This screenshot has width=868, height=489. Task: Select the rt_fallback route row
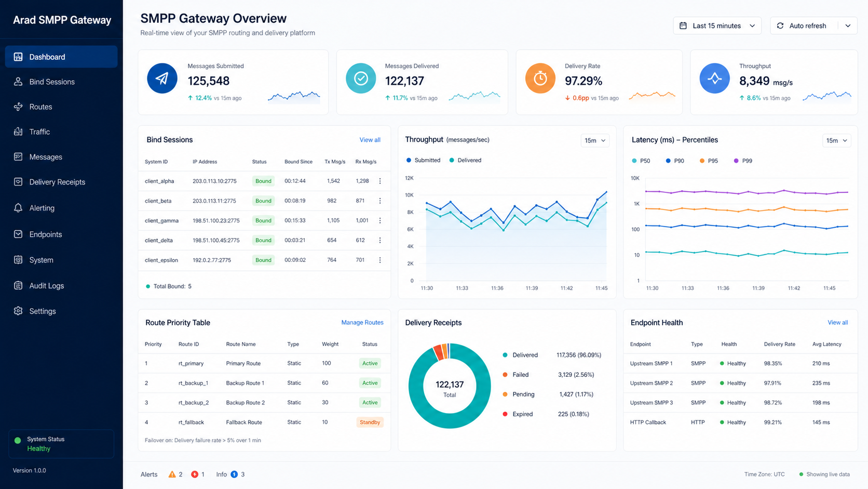click(264, 422)
